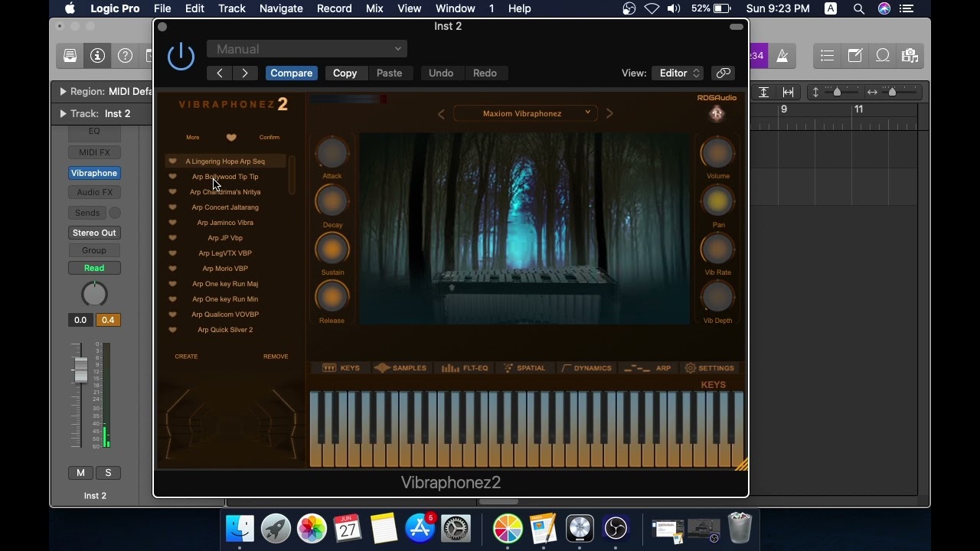Go to next plug-in setting arrow
980x551 pixels.
click(x=245, y=73)
